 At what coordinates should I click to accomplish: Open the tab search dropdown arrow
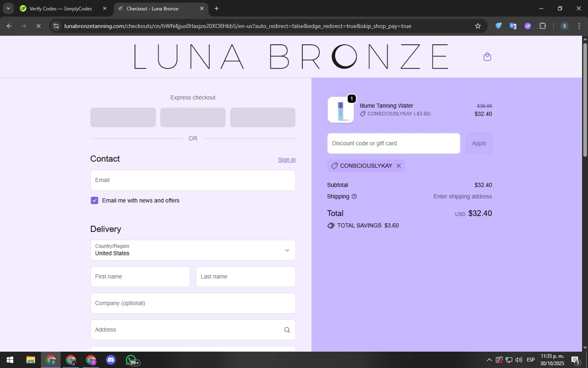(x=8, y=8)
